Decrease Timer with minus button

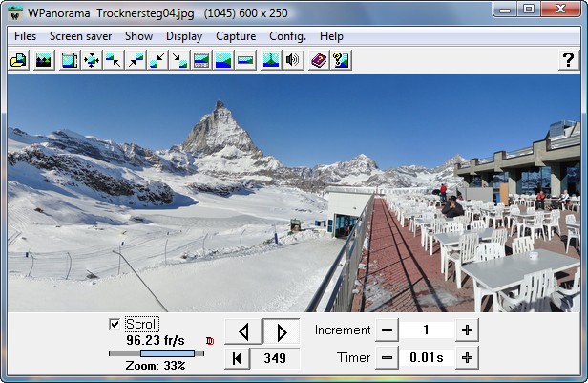387,358
